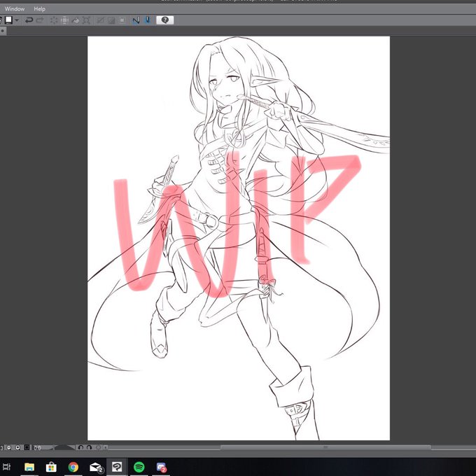Open Microsoft Store from the taskbar
Viewport: 476px width, 476px height.
(x=51, y=467)
